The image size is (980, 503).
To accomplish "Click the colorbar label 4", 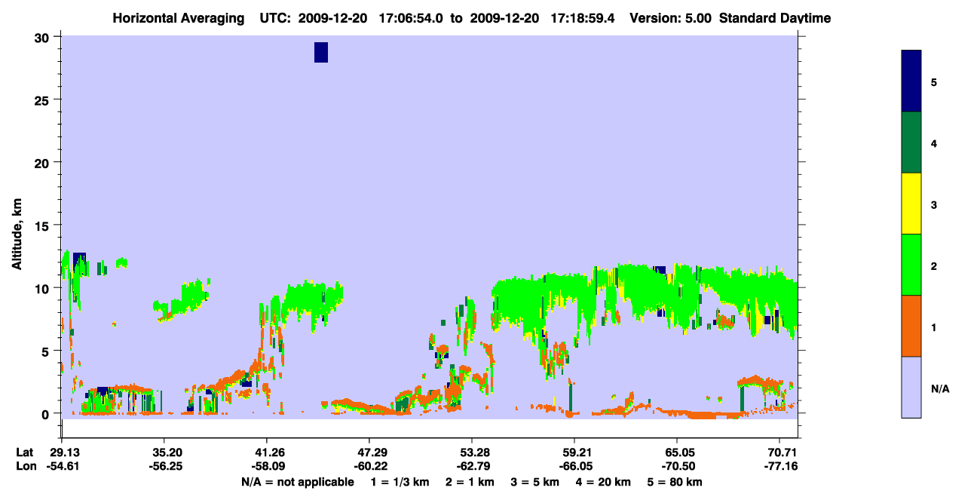I will pyautogui.click(x=934, y=143).
